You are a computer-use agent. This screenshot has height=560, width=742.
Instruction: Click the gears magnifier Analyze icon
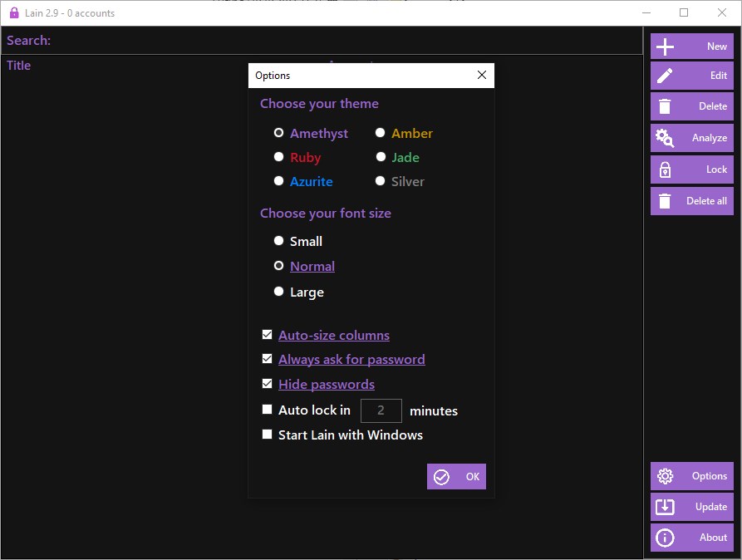click(665, 138)
